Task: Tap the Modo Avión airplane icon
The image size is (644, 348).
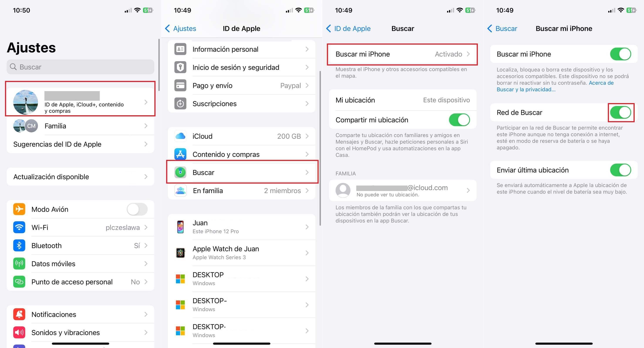Action: click(17, 209)
